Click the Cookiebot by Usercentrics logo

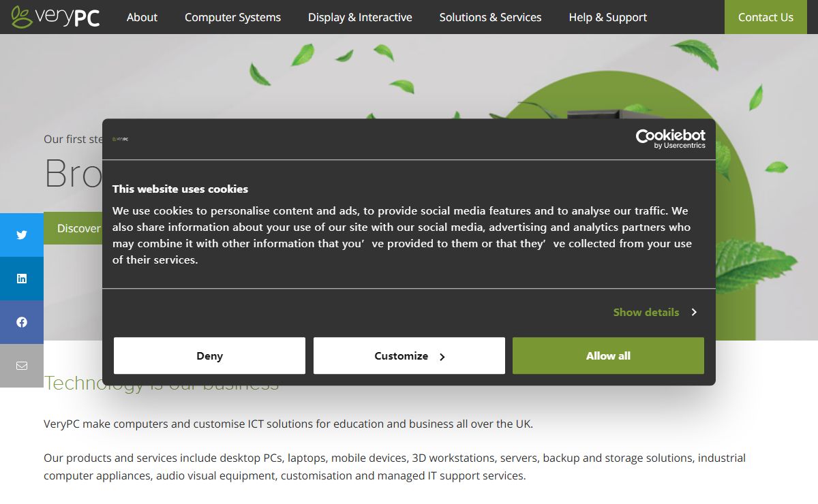click(670, 138)
